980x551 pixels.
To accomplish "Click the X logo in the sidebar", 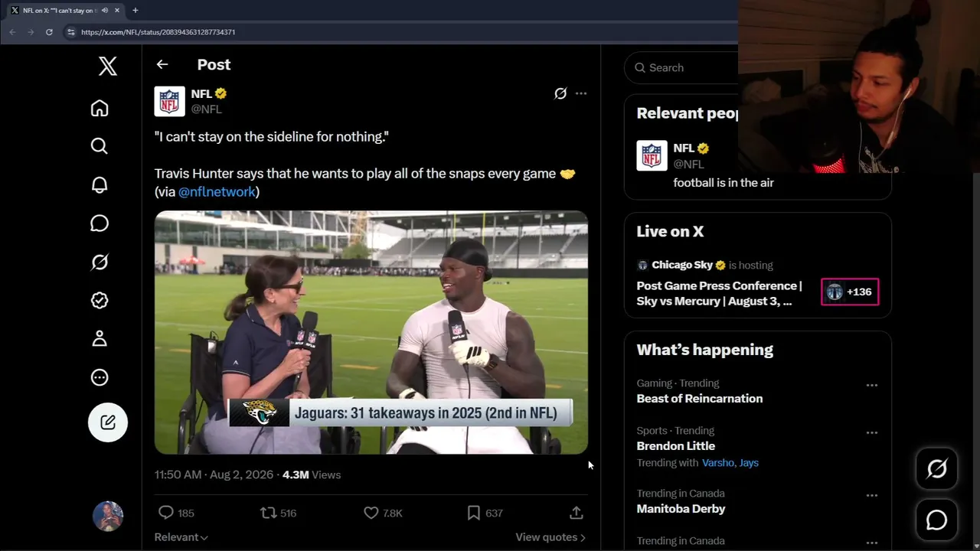I will pyautogui.click(x=108, y=67).
